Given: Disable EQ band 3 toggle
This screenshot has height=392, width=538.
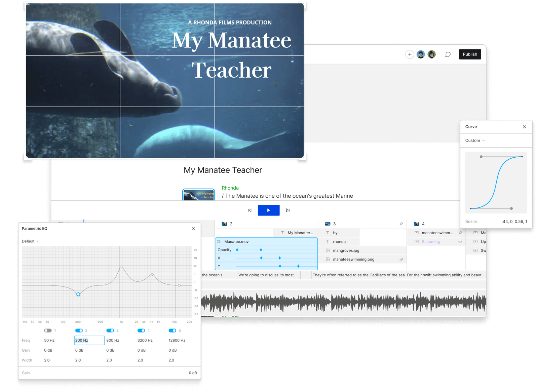Looking at the screenshot, I should point(110,330).
